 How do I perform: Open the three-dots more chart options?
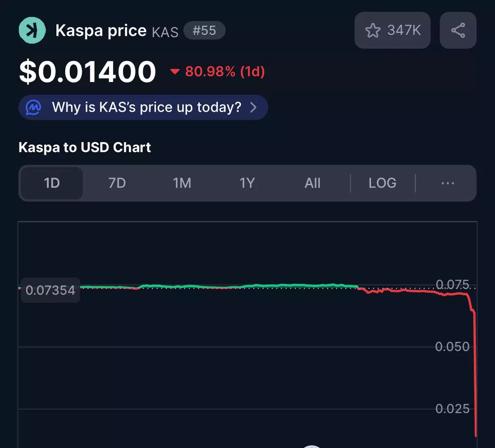448,183
